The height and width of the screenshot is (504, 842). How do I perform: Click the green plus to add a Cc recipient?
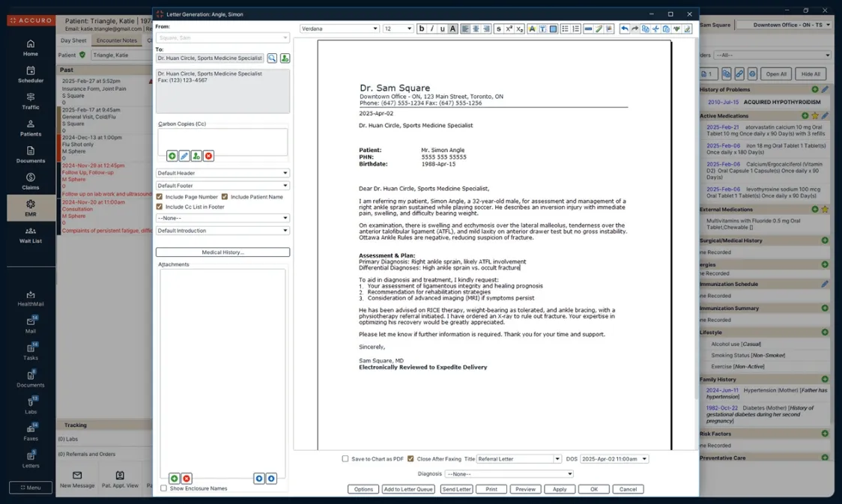[172, 156]
